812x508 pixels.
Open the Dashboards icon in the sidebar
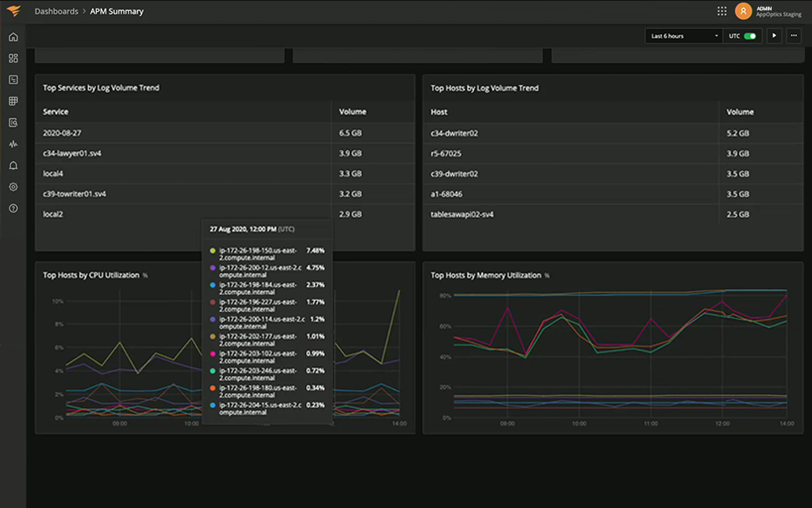tap(12, 58)
